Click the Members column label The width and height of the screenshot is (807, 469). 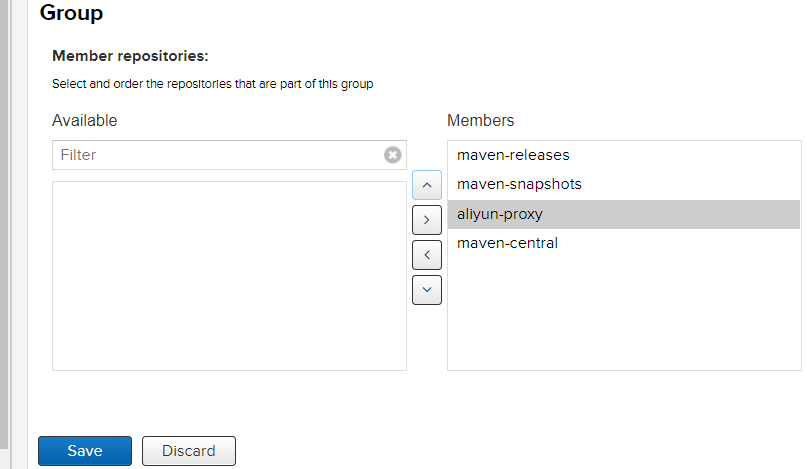click(x=481, y=121)
